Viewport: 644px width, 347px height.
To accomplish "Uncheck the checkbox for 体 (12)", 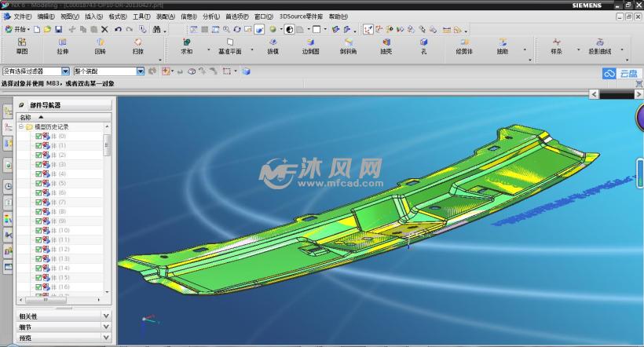I will coord(38,250).
